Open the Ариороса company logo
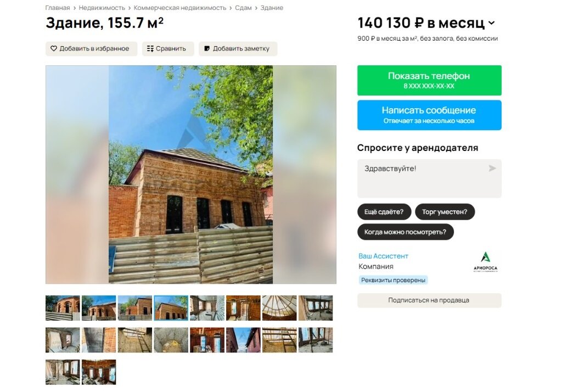Image resolution: width=573 pixels, height=392 pixels. 485,262
